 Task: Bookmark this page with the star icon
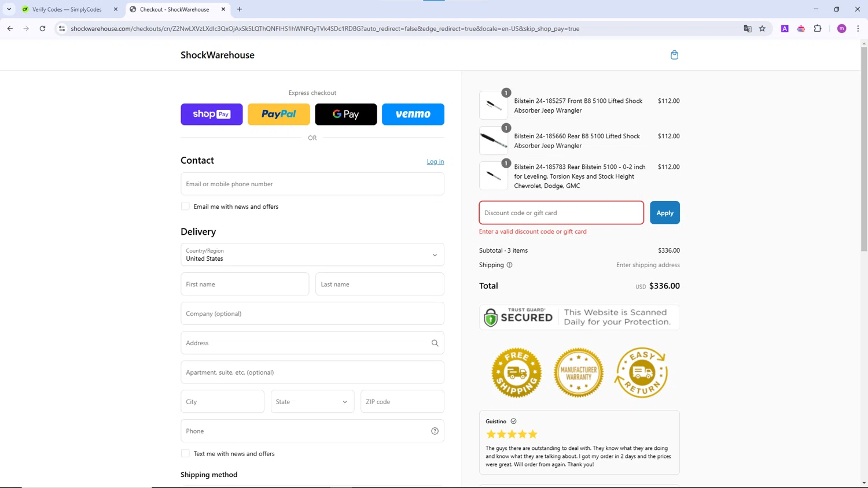click(762, 28)
